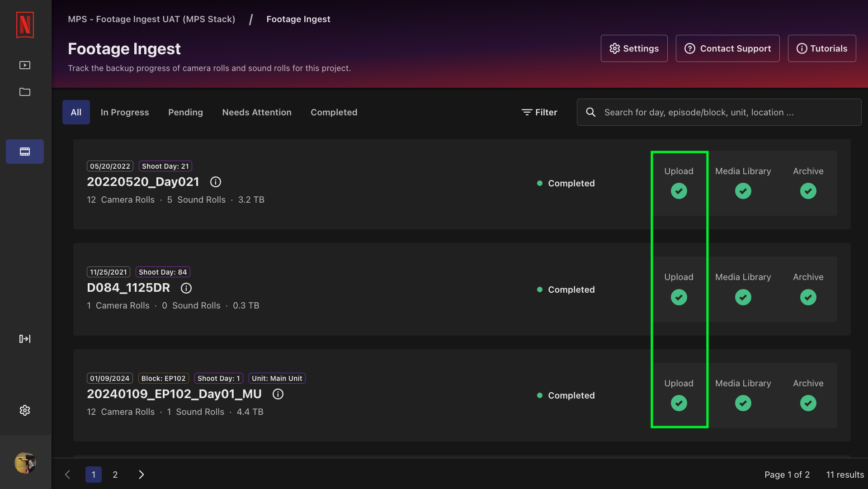Select the All tab
The height and width of the screenshot is (489, 868).
coord(76,112)
